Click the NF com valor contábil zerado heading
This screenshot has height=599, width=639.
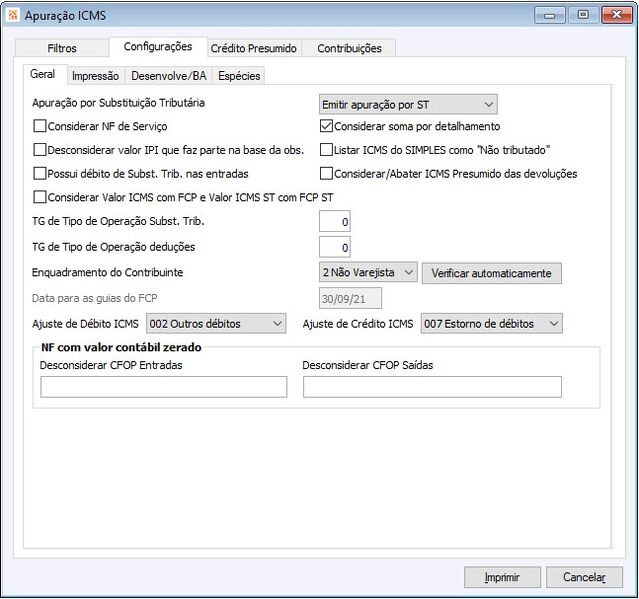click(121, 347)
